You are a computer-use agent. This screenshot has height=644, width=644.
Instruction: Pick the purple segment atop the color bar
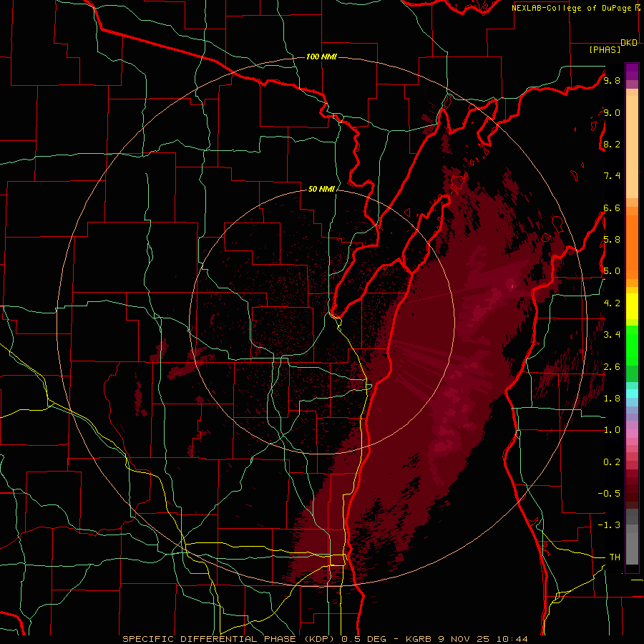point(632,72)
